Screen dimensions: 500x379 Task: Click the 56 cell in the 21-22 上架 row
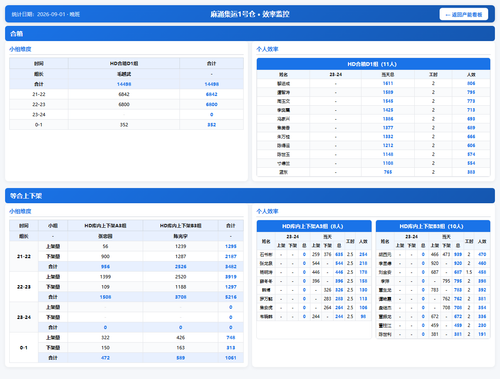(105, 246)
